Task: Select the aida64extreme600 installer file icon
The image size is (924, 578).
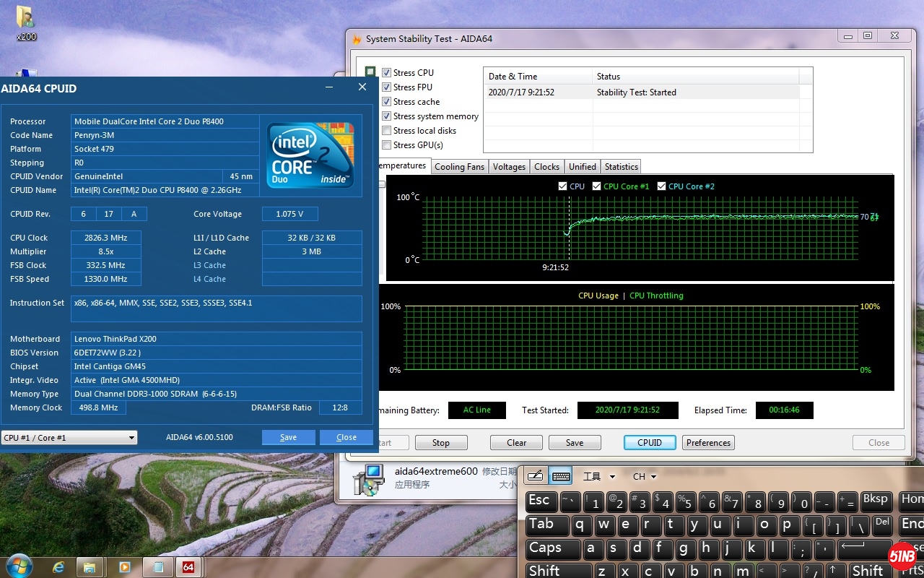Action: tap(368, 479)
